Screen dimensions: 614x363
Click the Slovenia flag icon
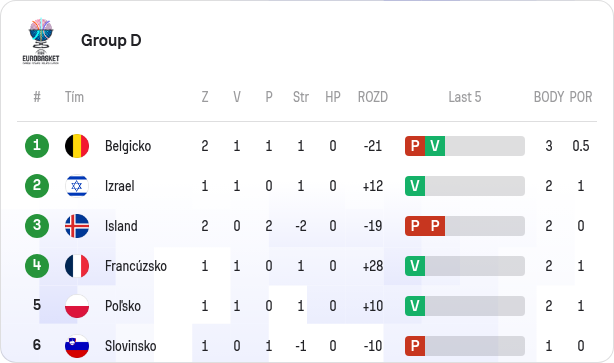coord(77,346)
